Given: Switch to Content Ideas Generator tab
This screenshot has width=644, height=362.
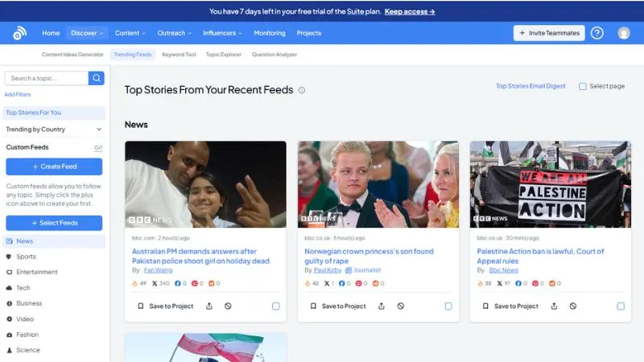Looking at the screenshot, I should pos(72,54).
